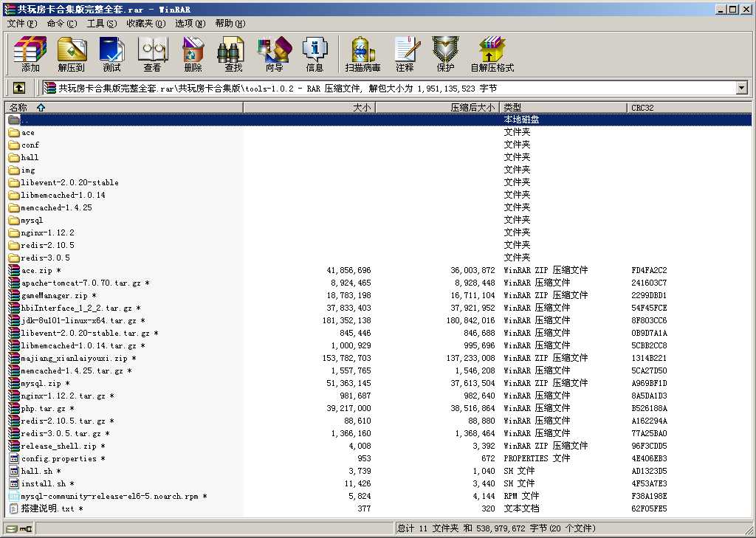Click the key password icon in status bar
The image size is (756, 538).
point(26,529)
